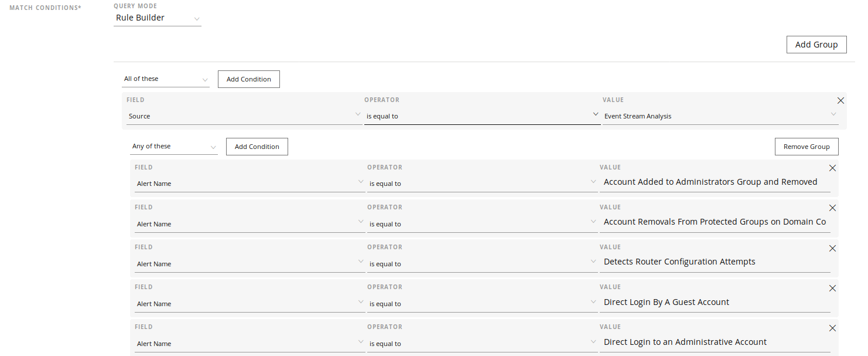Click Add Condition next to 'All of these'
This screenshot has width=868, height=356.
pos(248,79)
